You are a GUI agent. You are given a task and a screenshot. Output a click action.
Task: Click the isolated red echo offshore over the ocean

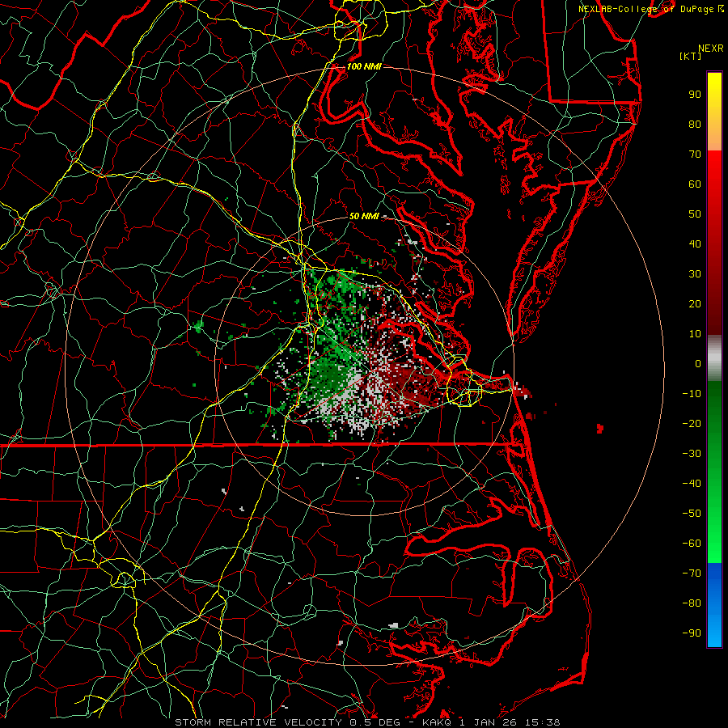pyautogui.click(x=600, y=428)
